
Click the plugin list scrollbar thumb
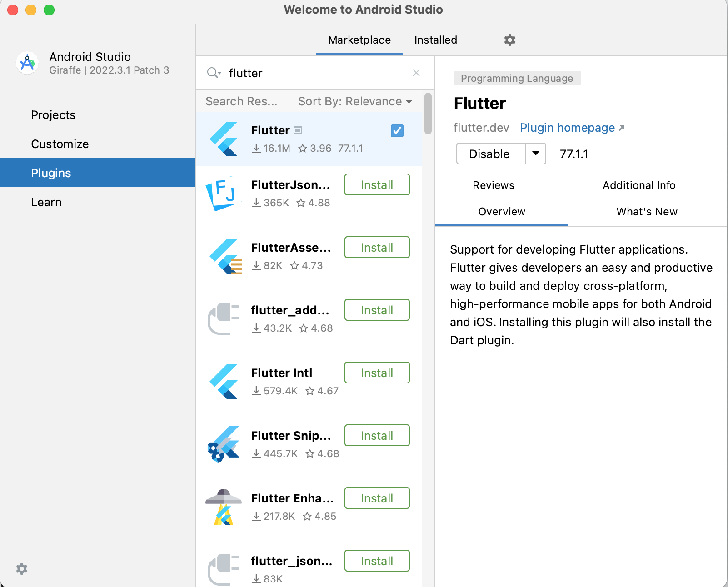428,114
